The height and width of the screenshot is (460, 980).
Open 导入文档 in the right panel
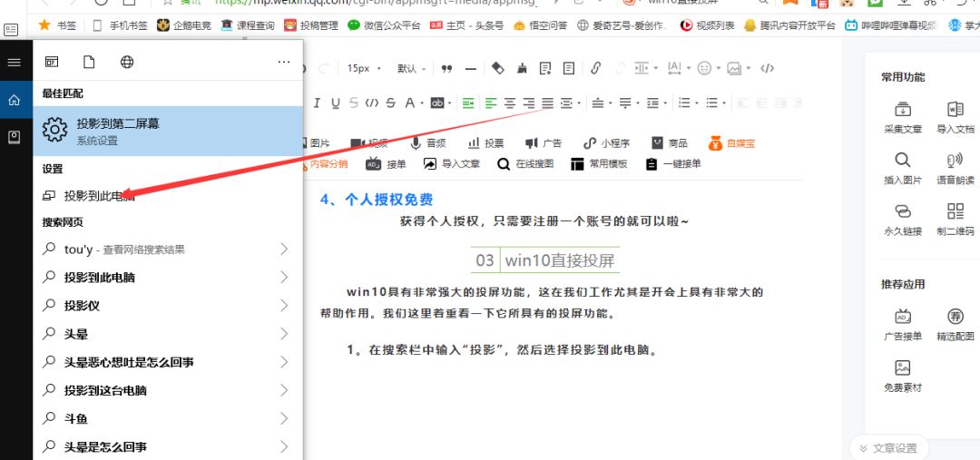[955, 117]
